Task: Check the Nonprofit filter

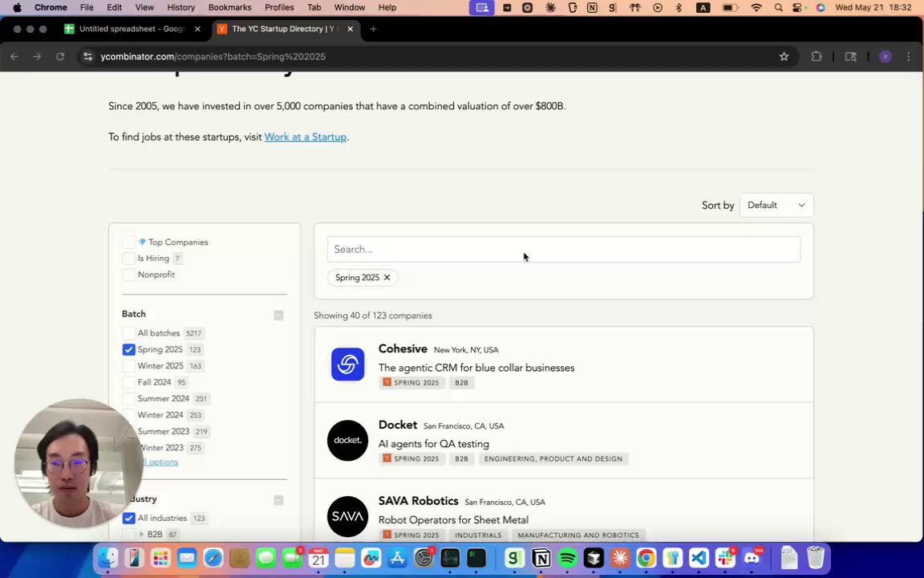Action: click(128, 275)
